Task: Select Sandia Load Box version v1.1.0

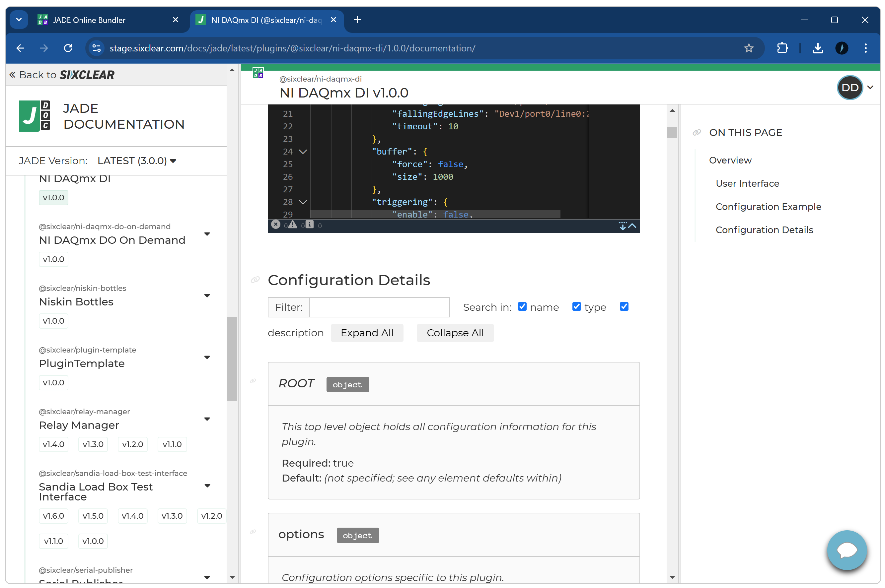Action: point(53,541)
